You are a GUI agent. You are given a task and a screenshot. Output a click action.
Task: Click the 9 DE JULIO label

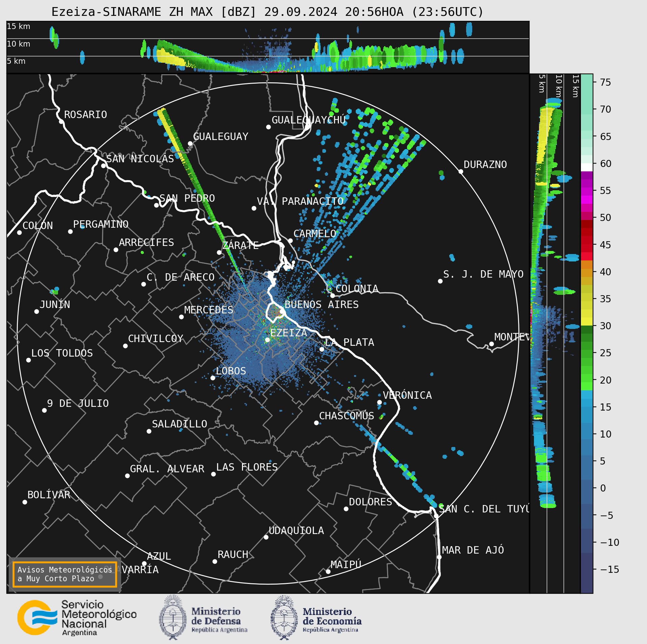pos(78,403)
